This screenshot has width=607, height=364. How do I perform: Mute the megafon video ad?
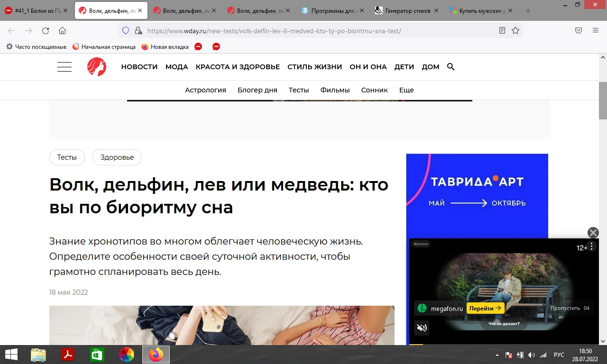[422, 328]
